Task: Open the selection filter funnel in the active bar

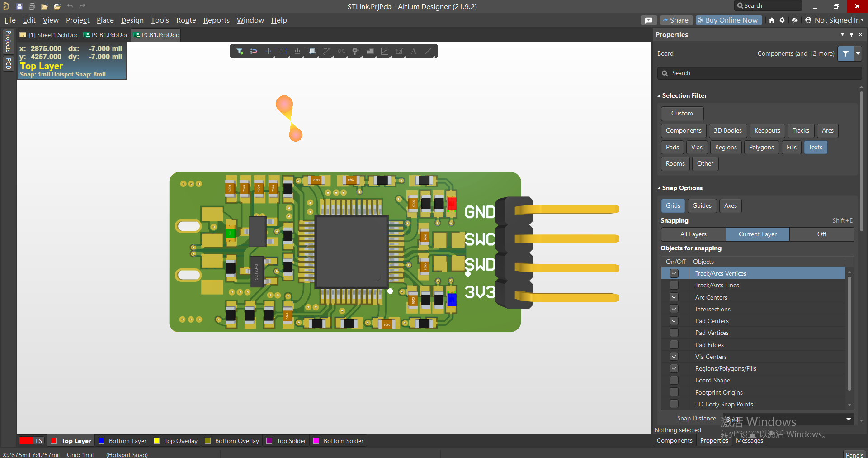Action: [240, 52]
